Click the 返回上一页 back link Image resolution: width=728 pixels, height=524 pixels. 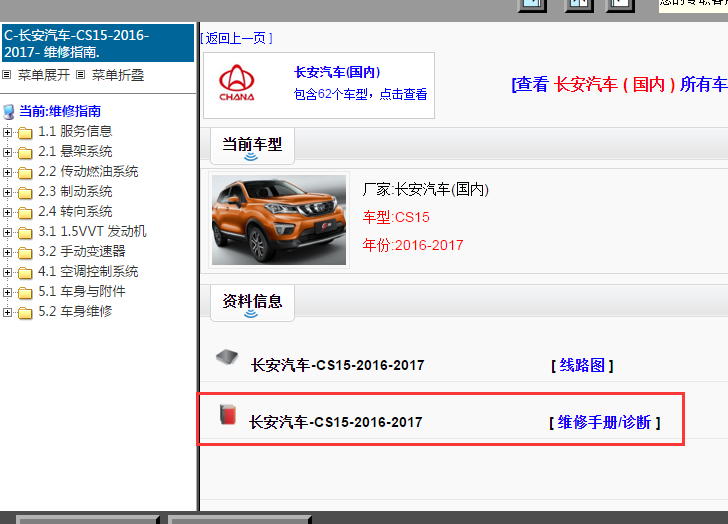coord(236,38)
